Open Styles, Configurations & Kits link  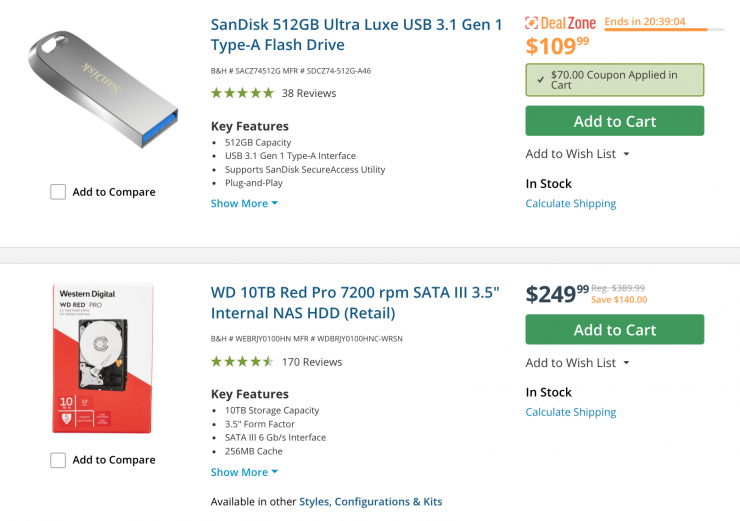(388, 502)
